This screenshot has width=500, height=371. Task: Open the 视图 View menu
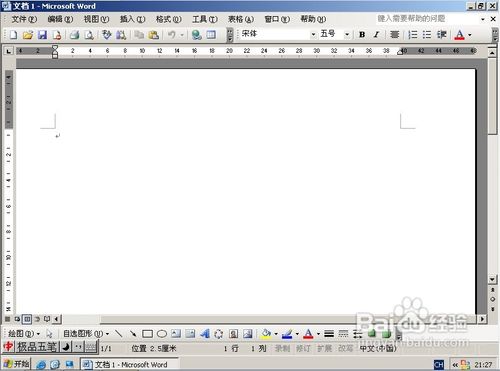[96, 19]
